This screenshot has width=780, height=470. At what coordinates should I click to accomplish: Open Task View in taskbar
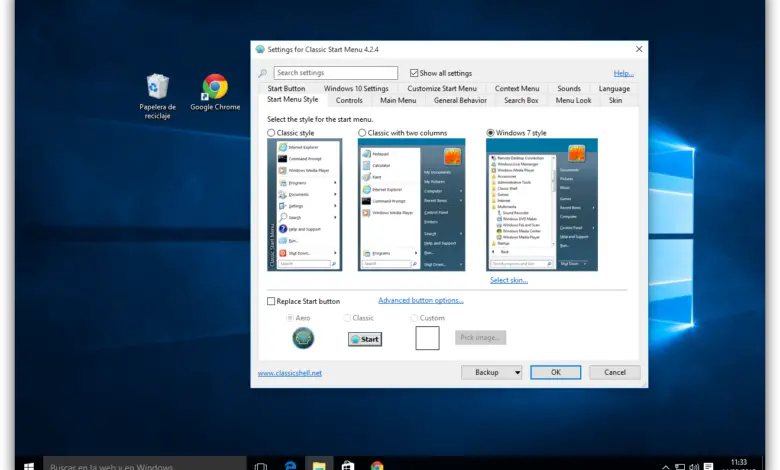coord(261,465)
